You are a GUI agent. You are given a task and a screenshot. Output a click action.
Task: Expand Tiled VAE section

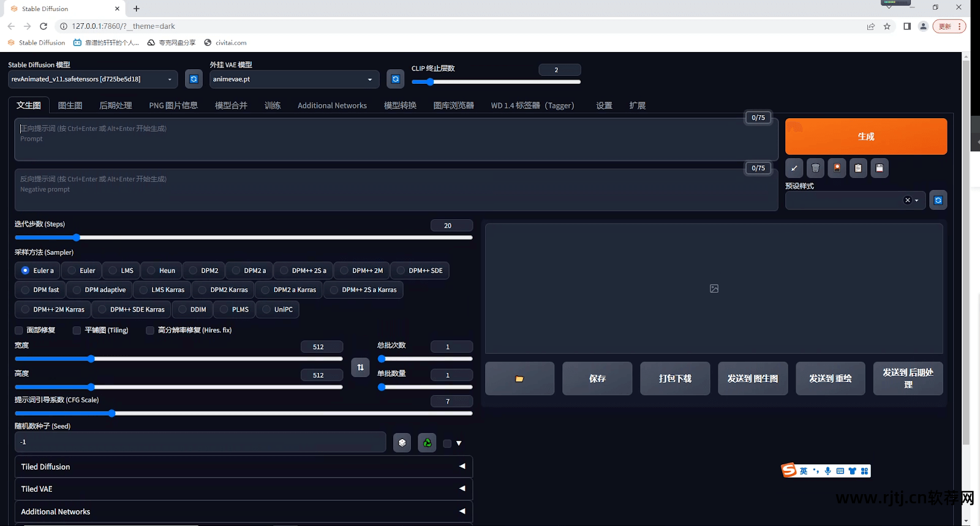(x=244, y=489)
